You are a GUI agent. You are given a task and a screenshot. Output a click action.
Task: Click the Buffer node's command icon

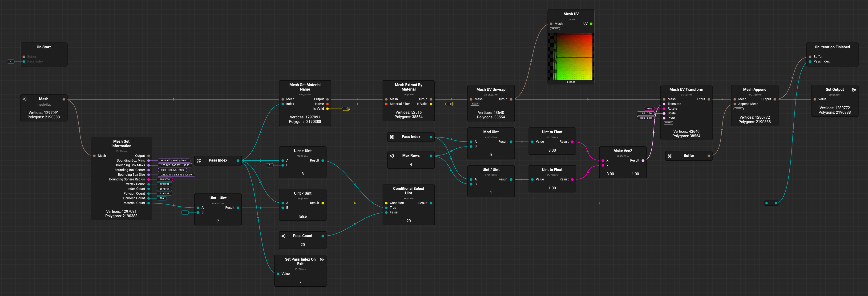[670, 156]
